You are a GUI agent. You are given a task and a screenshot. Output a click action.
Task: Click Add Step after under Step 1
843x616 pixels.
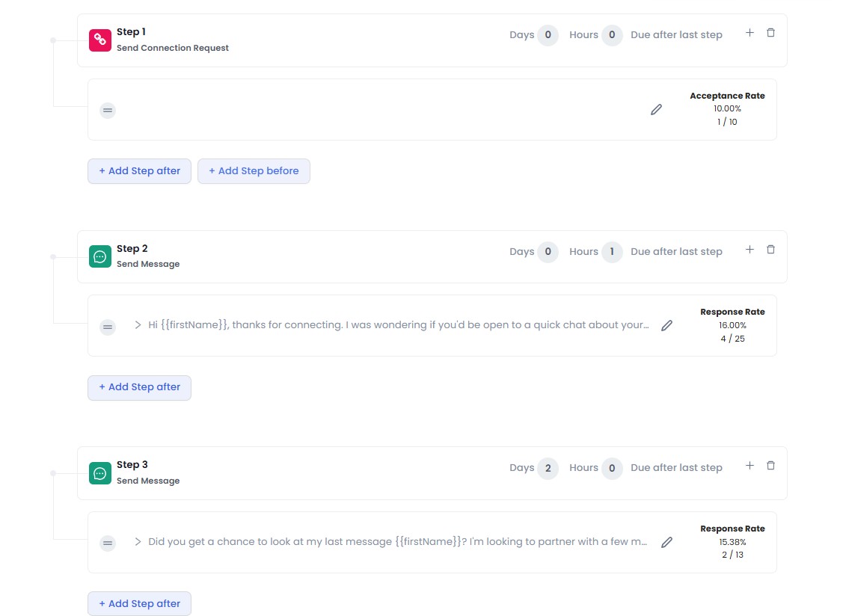point(139,170)
